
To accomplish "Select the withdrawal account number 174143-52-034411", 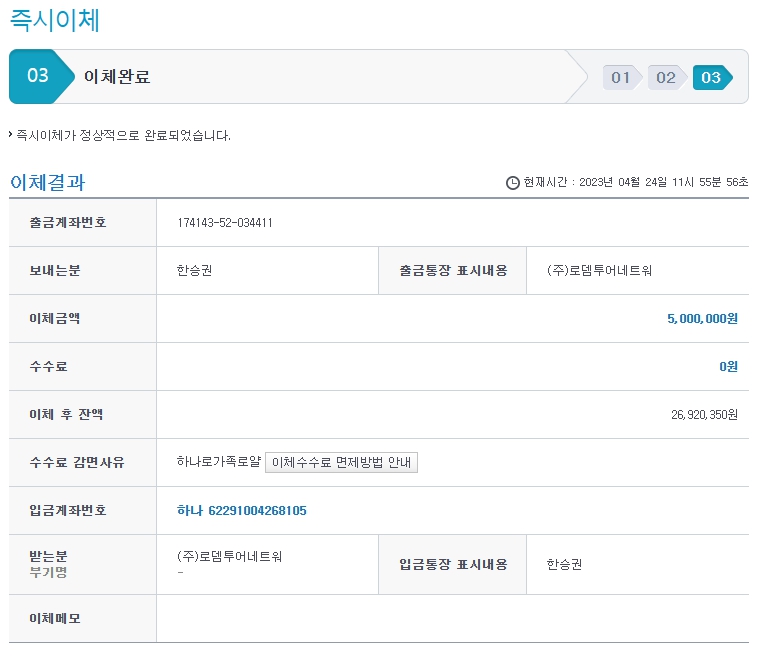I will click(x=224, y=222).
